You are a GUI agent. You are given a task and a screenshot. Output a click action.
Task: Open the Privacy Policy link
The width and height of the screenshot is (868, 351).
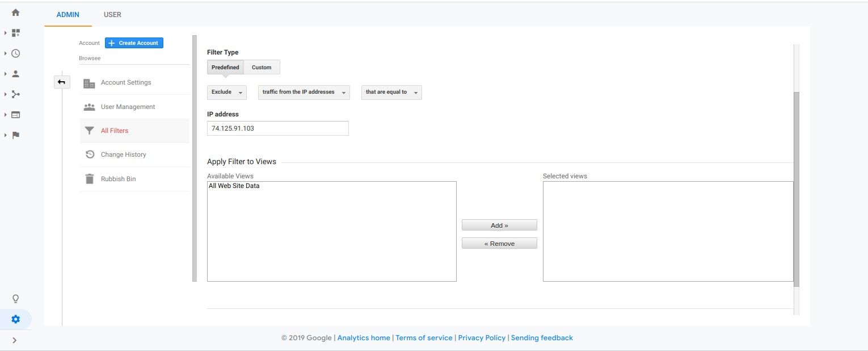pos(482,338)
